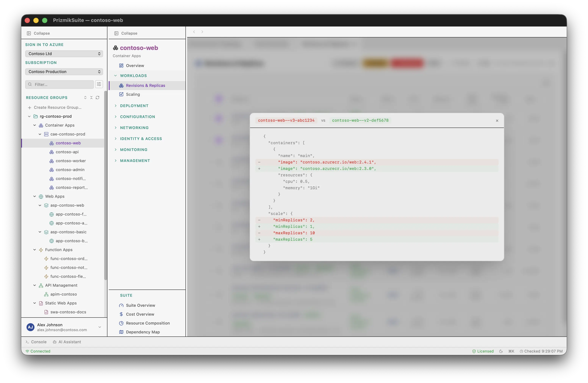Select contoso-web in the tree

click(x=63, y=143)
